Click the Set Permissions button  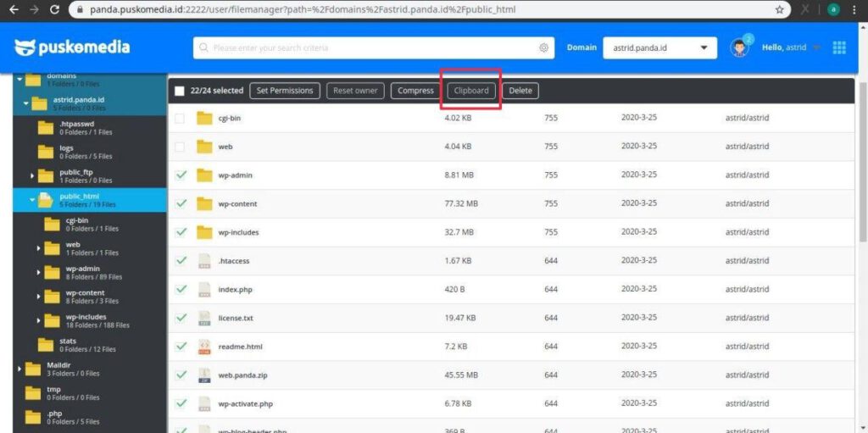[x=285, y=91]
